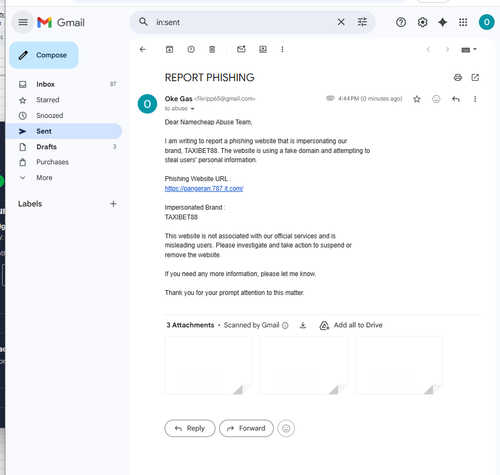Expand More in the sidebar
The image size is (500, 475).
(x=44, y=178)
